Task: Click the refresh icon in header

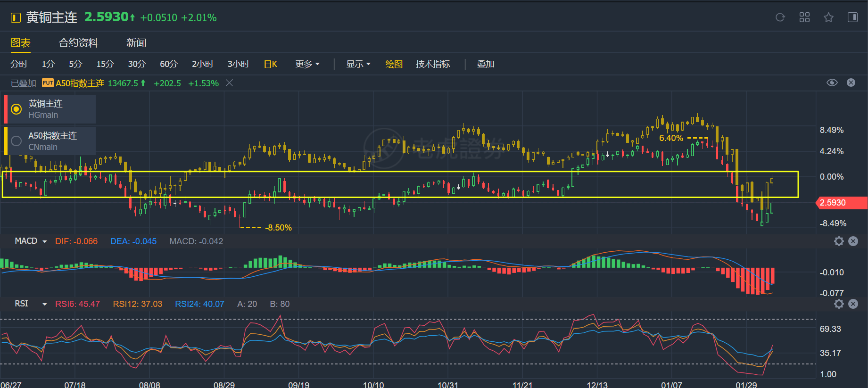Action: tap(780, 17)
